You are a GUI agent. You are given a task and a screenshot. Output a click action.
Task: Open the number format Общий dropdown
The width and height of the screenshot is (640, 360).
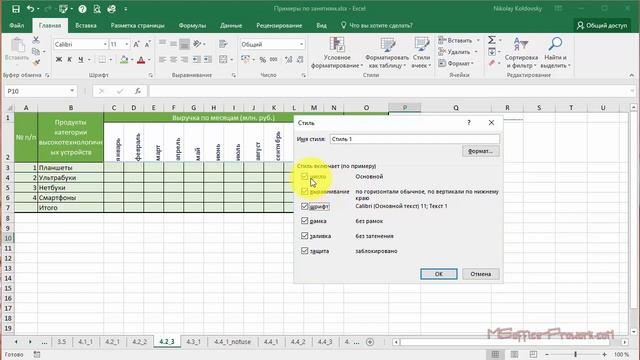(301, 44)
